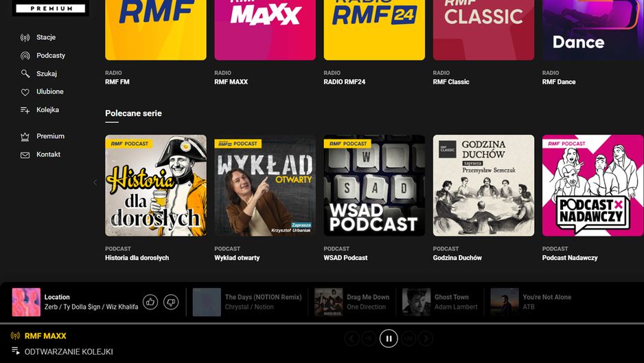The image size is (644, 363).
Task: Click the Kolejka playlist-add icon
Action: point(25,110)
